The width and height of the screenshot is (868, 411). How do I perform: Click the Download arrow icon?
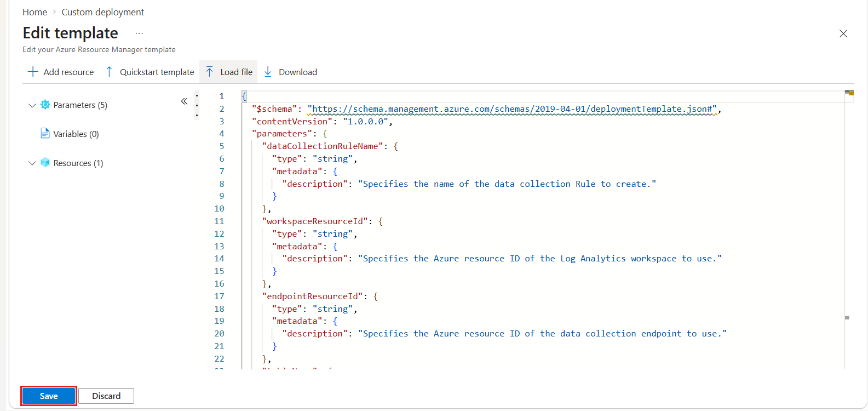[268, 72]
